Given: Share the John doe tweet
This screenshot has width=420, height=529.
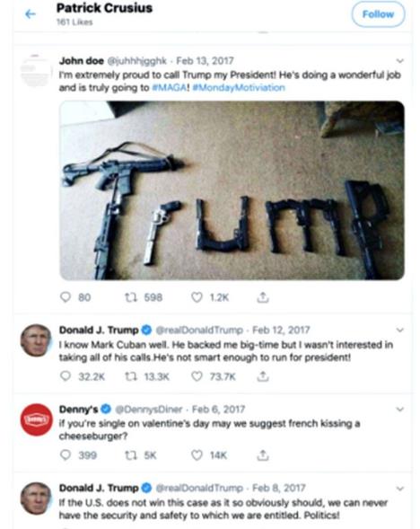Looking at the screenshot, I should coord(263,297).
